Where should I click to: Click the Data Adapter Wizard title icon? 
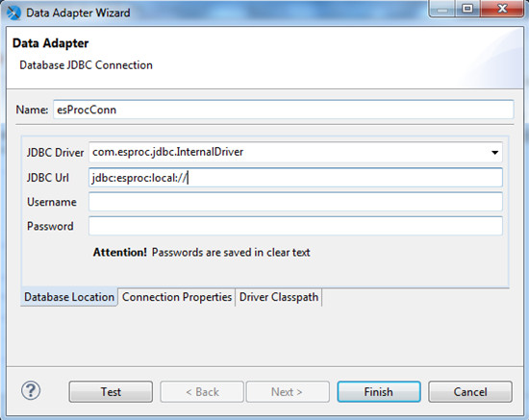(13, 12)
